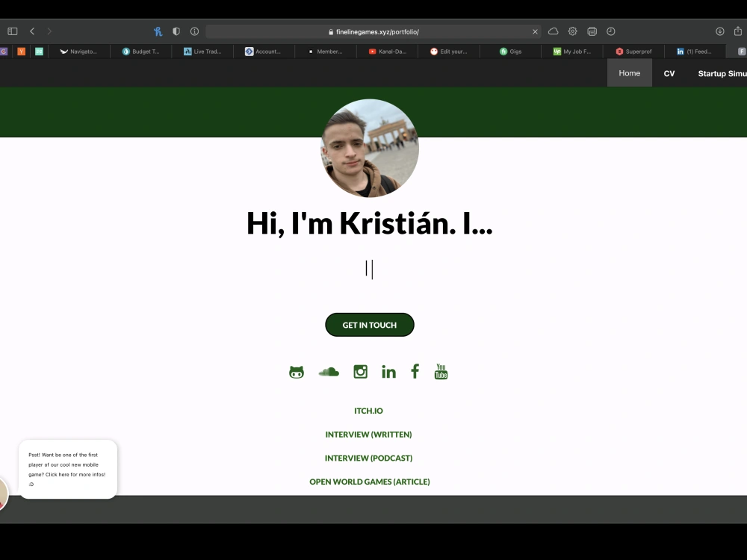Viewport: 747px width, 560px height.
Task: Open the Facebook icon link
Action: pyautogui.click(x=415, y=371)
